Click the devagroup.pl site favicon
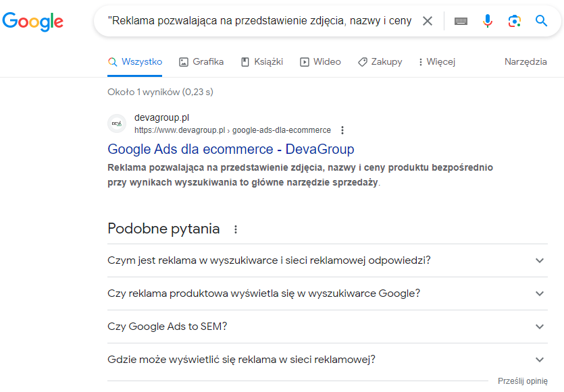564x392 pixels. 117,123
